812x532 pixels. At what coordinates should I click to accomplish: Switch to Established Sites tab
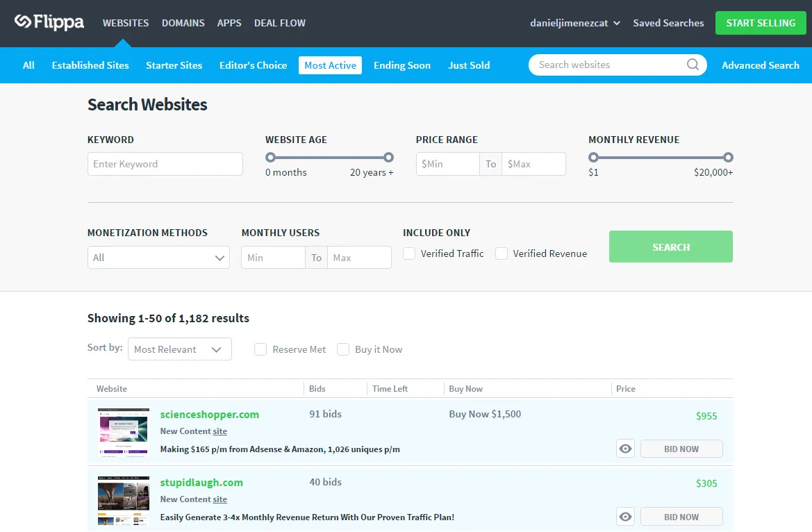pos(90,65)
